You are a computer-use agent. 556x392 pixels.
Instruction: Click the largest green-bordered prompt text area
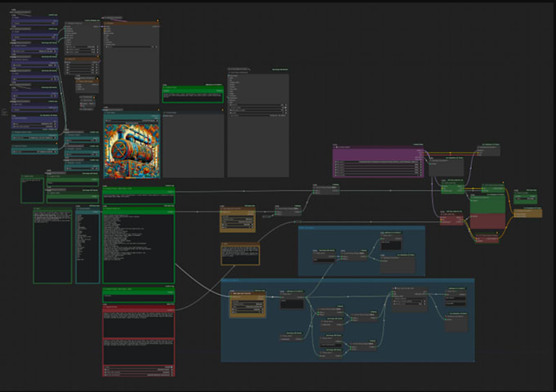coord(139,248)
